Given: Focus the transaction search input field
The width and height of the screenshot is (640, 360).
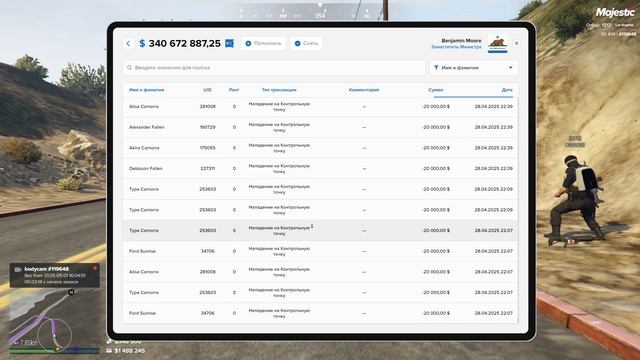Looking at the screenshot, I should click(x=274, y=67).
